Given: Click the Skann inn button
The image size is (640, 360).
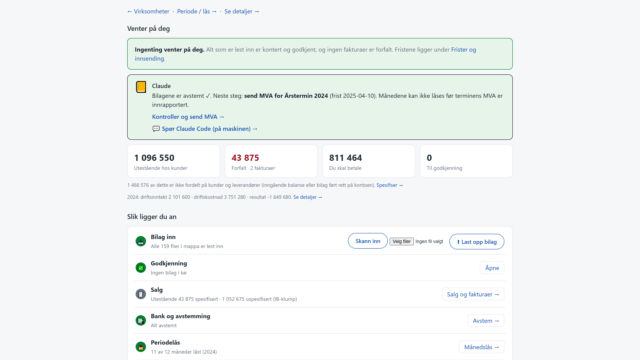Looking at the screenshot, I should pyautogui.click(x=368, y=241).
